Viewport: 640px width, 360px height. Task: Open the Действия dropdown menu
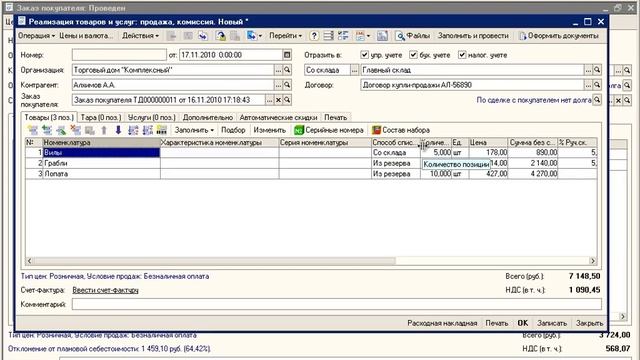(x=140, y=36)
